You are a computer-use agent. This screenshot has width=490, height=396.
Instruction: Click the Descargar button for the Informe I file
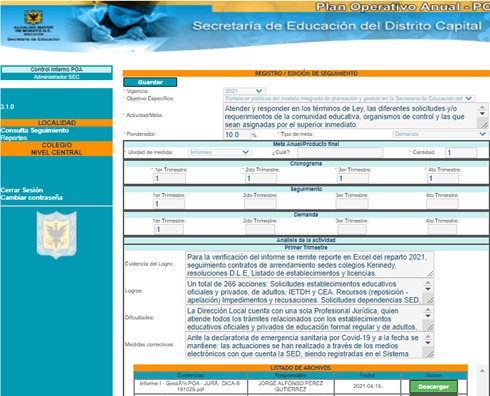[433, 387]
